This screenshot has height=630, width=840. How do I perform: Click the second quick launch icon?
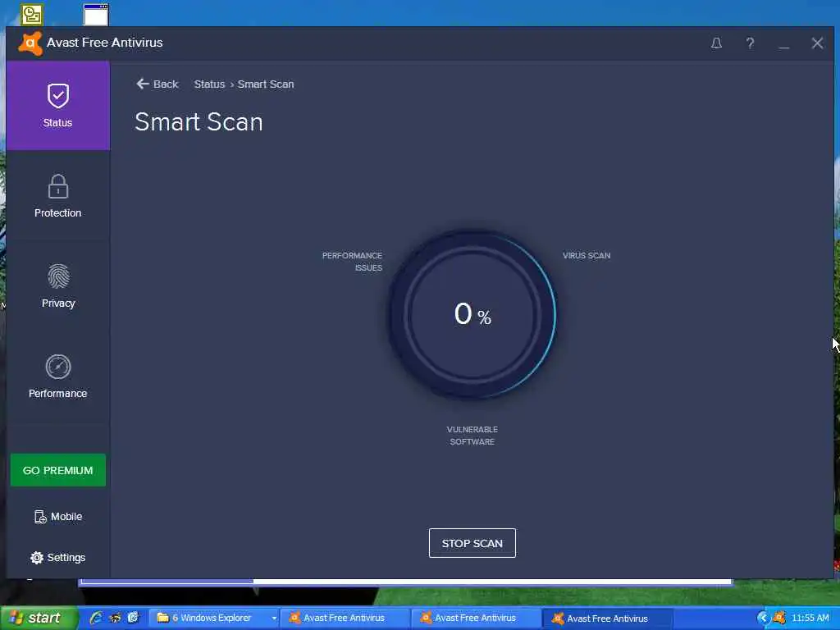pos(115,618)
